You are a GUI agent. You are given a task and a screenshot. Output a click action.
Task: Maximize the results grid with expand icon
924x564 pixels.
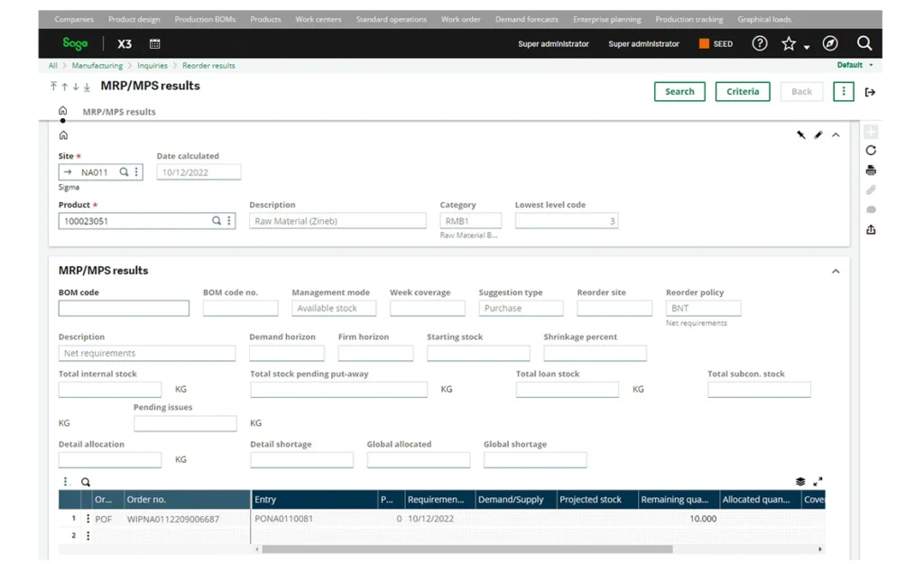[818, 482]
